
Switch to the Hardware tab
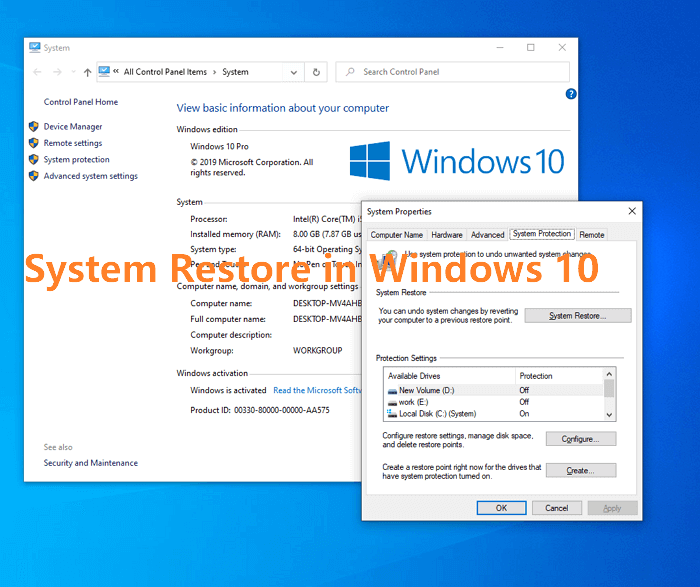(x=447, y=235)
